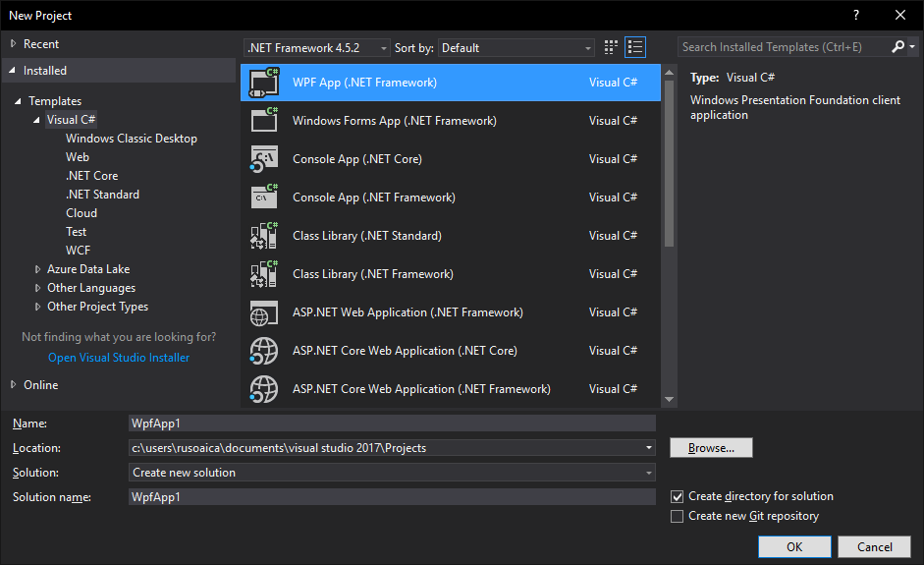Click the template list scrollbar thumb
924x565 pixels.
[669, 163]
